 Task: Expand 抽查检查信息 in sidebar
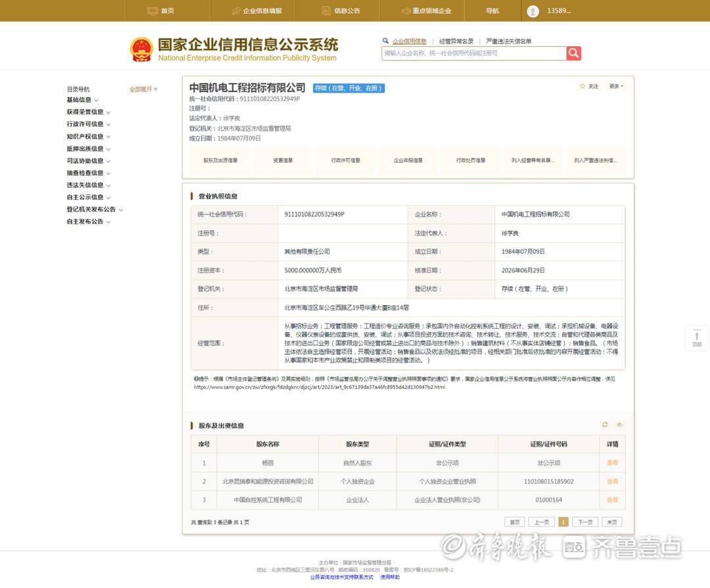[x=88, y=173]
